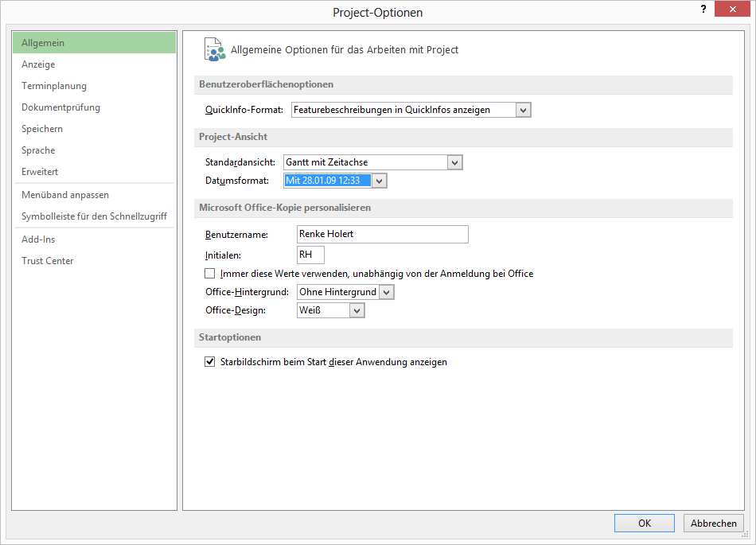Click the QuickInfo-Format label
This screenshot has width=756, height=545.
click(244, 110)
